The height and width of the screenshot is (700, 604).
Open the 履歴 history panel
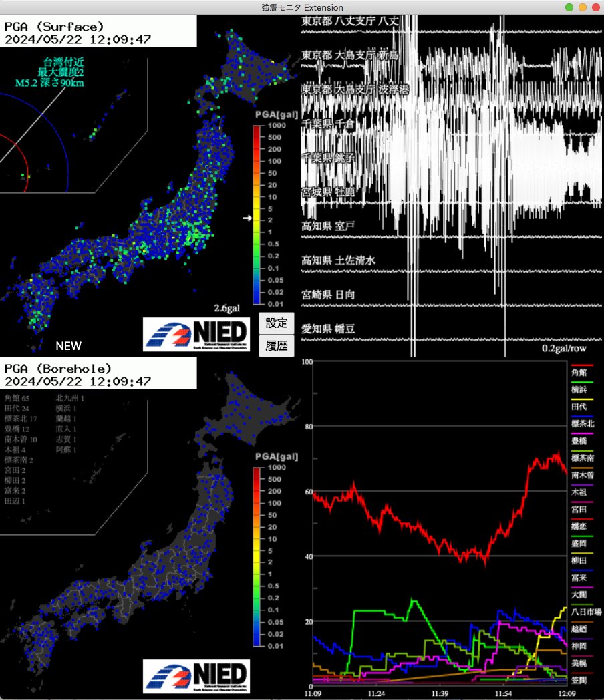276,347
